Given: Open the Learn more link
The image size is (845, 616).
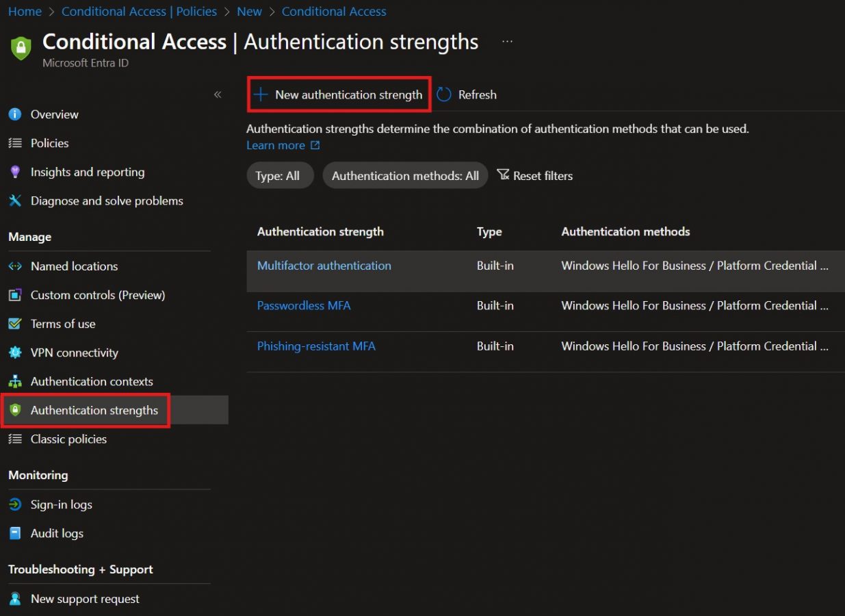Looking at the screenshot, I should tap(276, 145).
